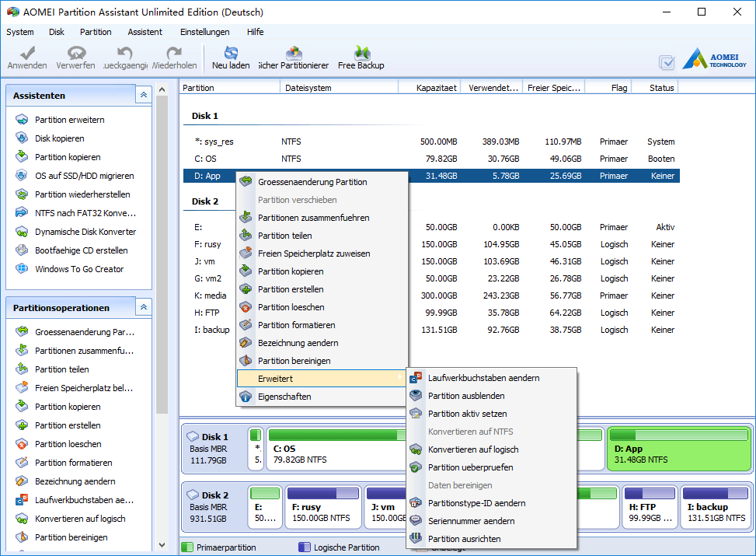Select the I: backup block in Disk 2 map

(x=716, y=507)
